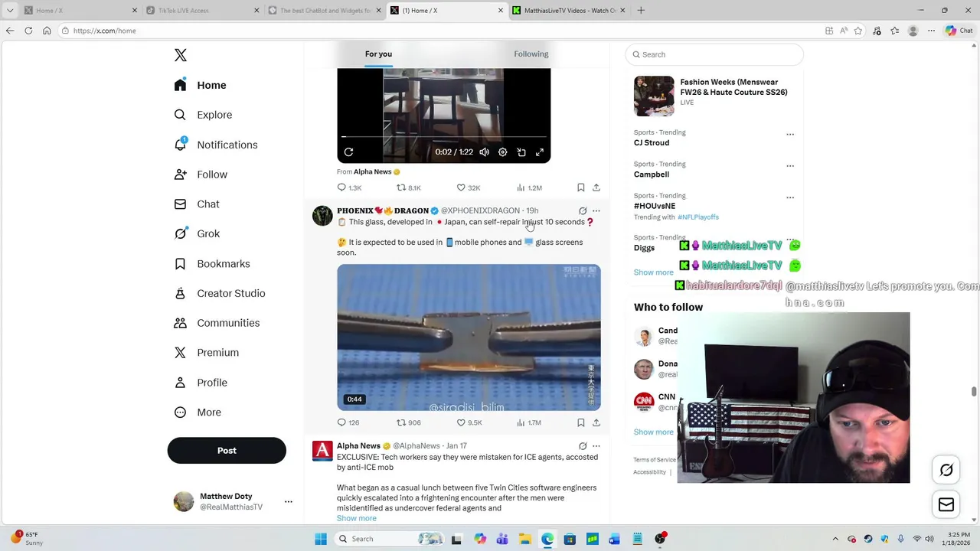Bookmark the Alpha News video post
Image resolution: width=980 pixels, height=551 pixels.
tap(580, 187)
